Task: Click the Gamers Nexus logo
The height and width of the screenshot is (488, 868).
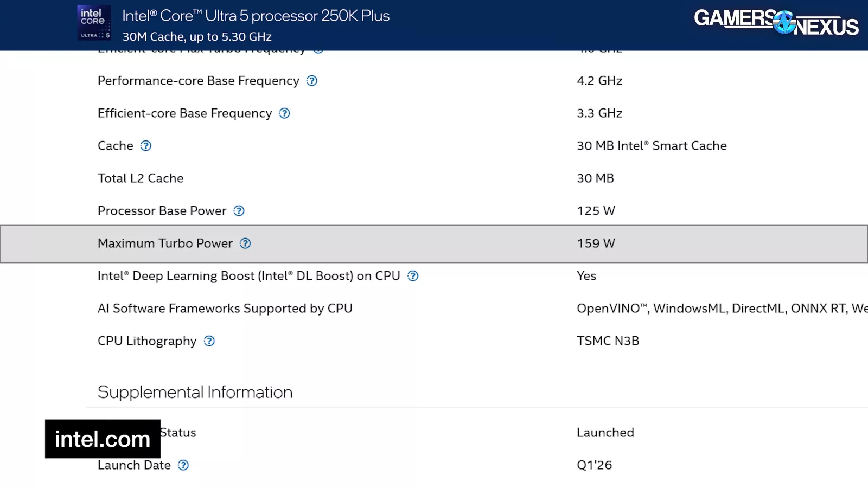Action: coord(776,22)
